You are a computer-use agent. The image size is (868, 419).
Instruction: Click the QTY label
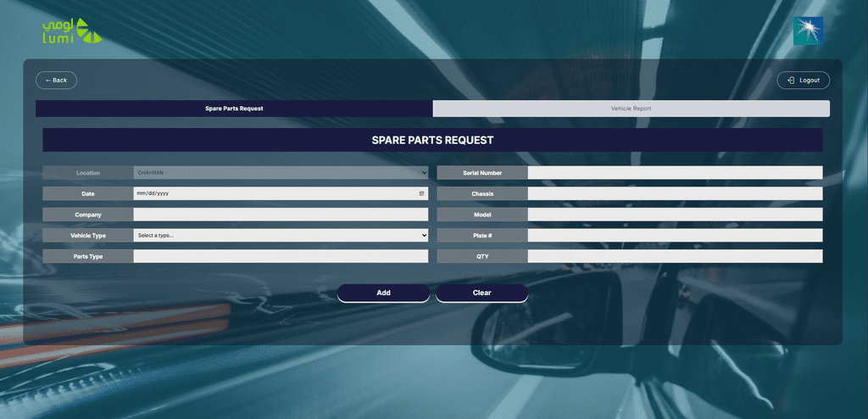[x=482, y=256]
